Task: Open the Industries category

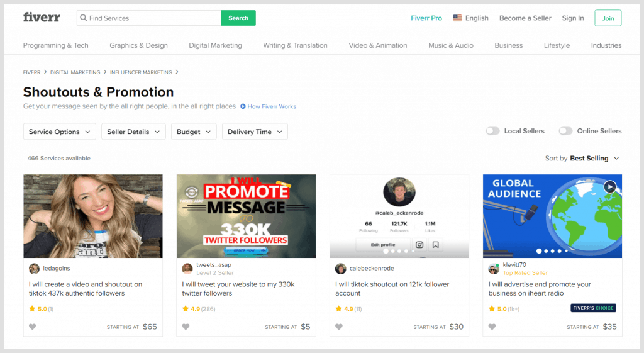Action: tap(606, 45)
